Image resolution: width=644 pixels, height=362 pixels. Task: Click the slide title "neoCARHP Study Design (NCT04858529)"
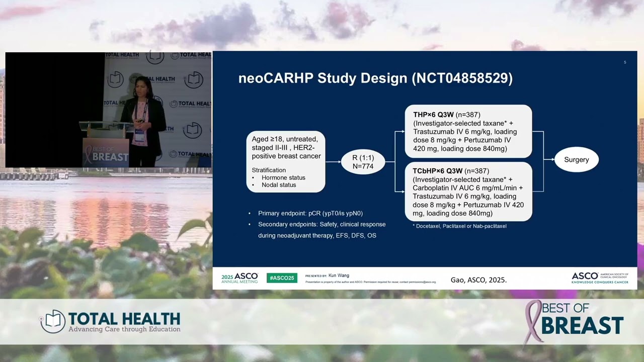click(375, 78)
